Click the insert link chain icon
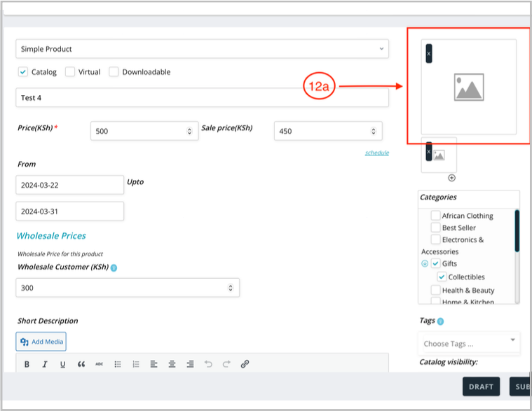Viewport: 532px width, 411px height. [x=245, y=364]
